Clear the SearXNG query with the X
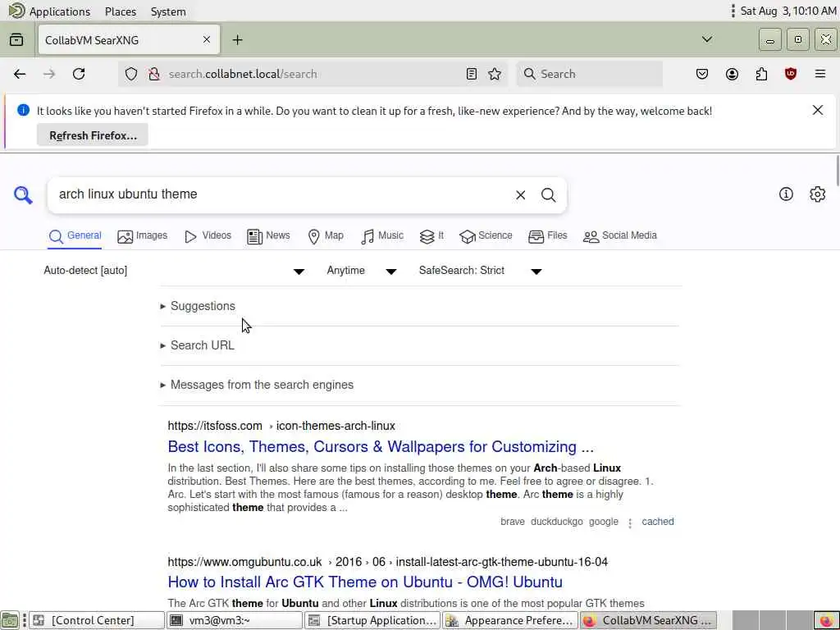Screen dimensions: 840x630 point(520,195)
